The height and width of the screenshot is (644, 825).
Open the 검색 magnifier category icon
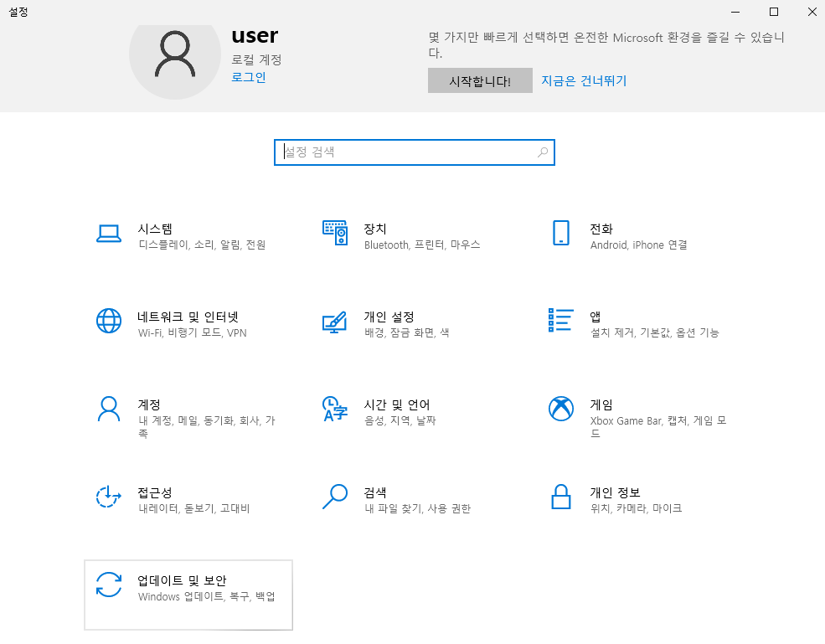pos(335,497)
